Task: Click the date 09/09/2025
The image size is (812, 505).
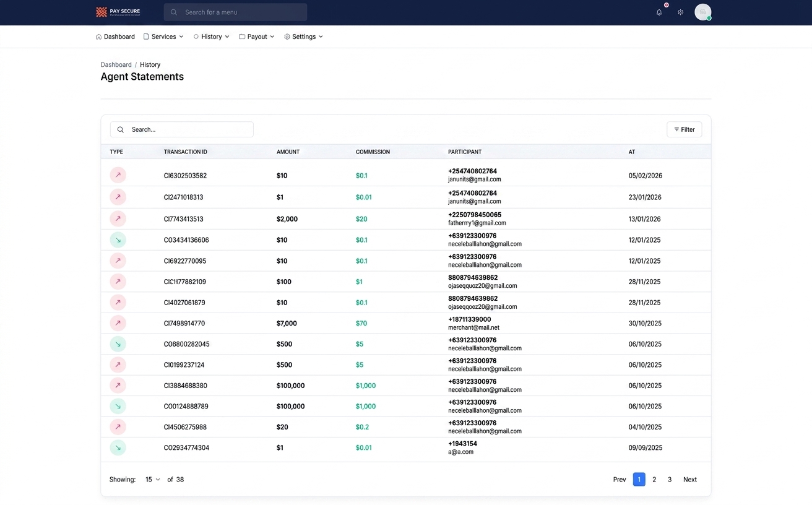Action: click(x=646, y=447)
